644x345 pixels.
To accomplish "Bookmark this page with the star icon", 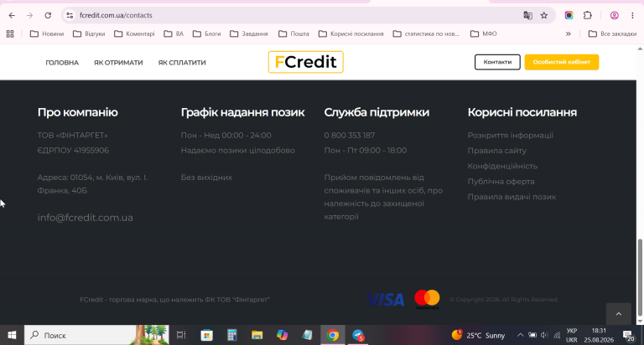I will tap(544, 15).
